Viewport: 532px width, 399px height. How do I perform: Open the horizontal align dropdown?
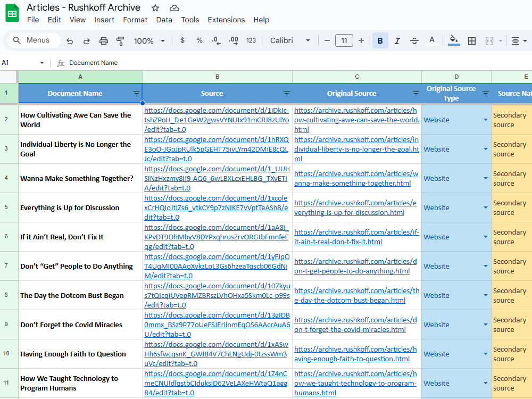(519, 41)
